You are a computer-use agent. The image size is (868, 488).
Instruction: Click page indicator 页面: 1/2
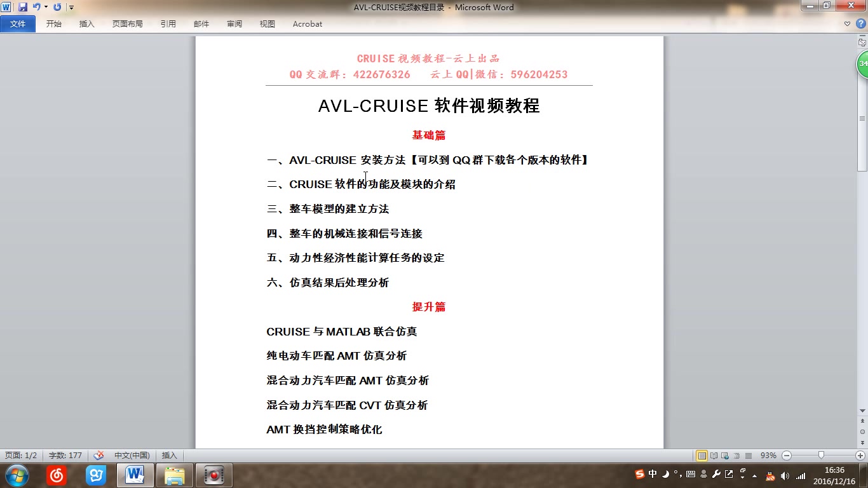(x=21, y=456)
